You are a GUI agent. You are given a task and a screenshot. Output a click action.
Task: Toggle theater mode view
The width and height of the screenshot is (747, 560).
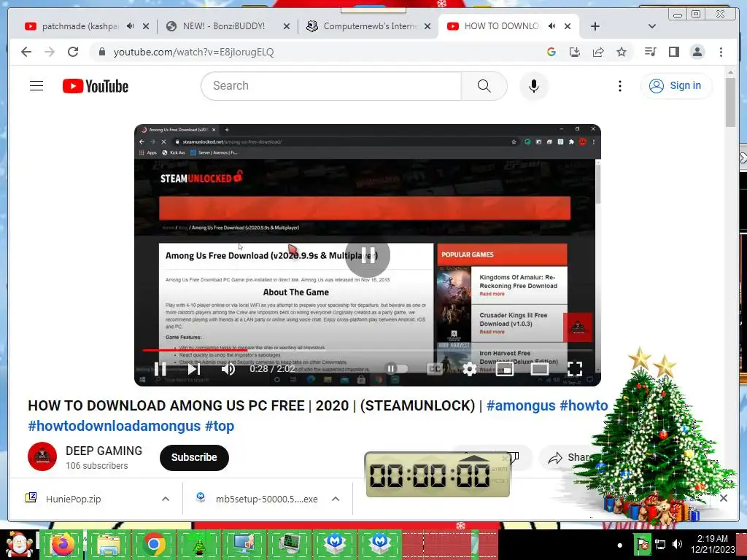tap(540, 368)
